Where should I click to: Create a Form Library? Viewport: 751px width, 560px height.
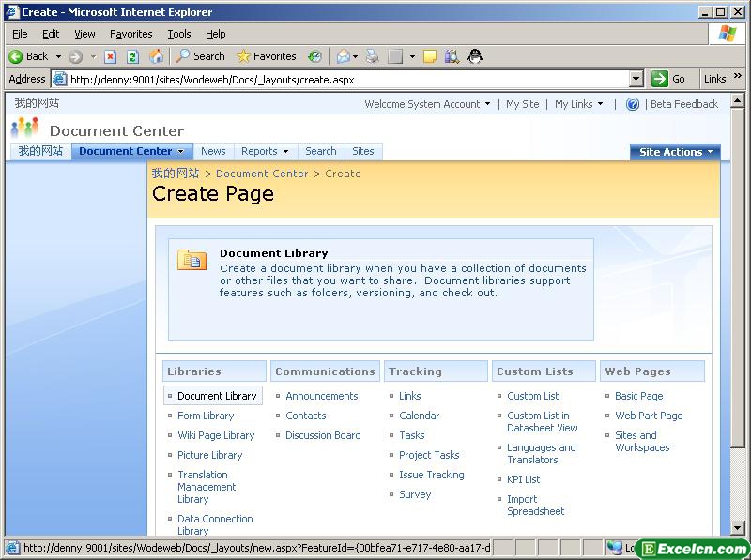[206, 416]
